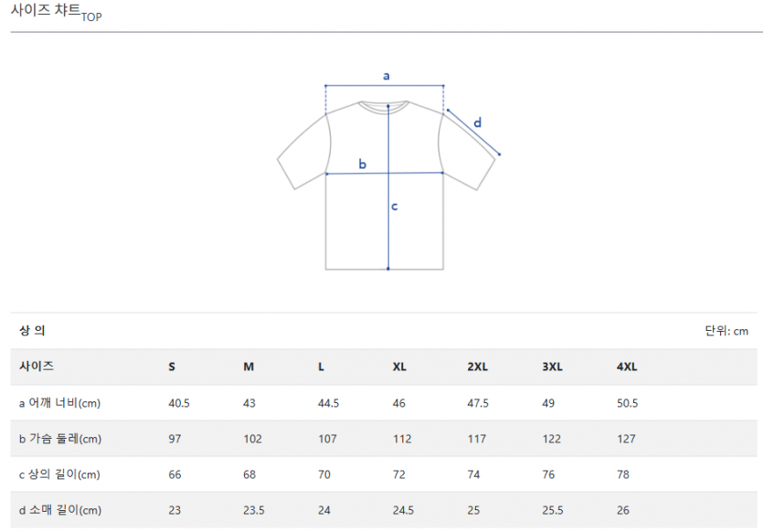Click the 122 chest value for 3XL
This screenshot has height=532, width=763.
coord(552,439)
